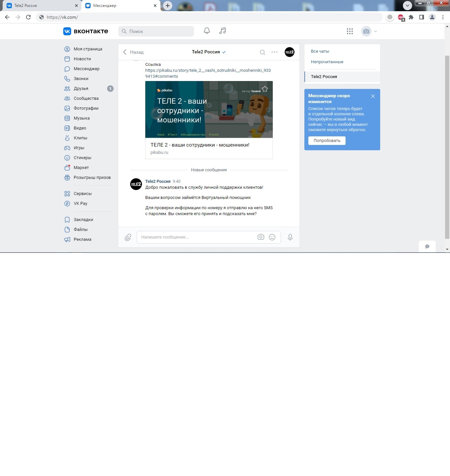450x476 pixels.
Task: Toggle the browser side panel
Action: (421, 17)
